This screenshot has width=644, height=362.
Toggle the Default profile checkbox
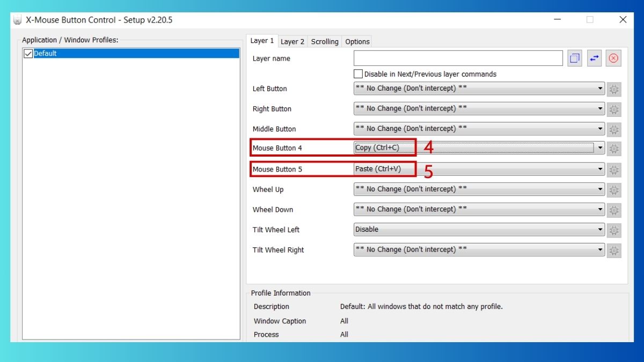(28, 54)
